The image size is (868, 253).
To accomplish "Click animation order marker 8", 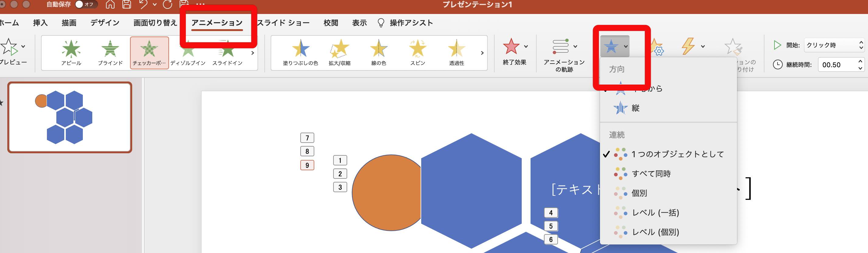I will [307, 151].
